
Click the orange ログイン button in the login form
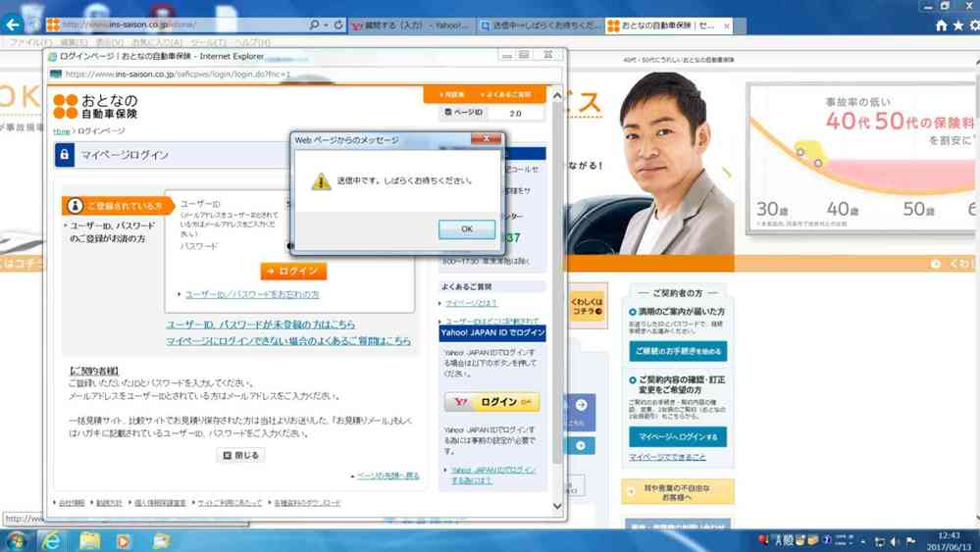[293, 271]
